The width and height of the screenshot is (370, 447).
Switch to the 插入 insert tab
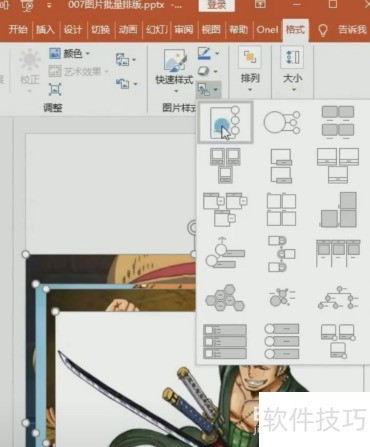point(45,29)
